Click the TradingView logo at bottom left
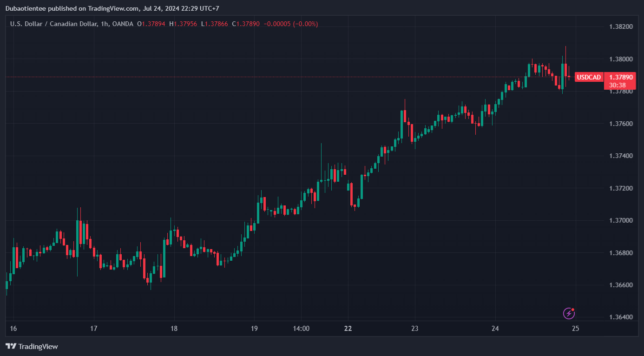The width and height of the screenshot is (644, 356). 32,346
